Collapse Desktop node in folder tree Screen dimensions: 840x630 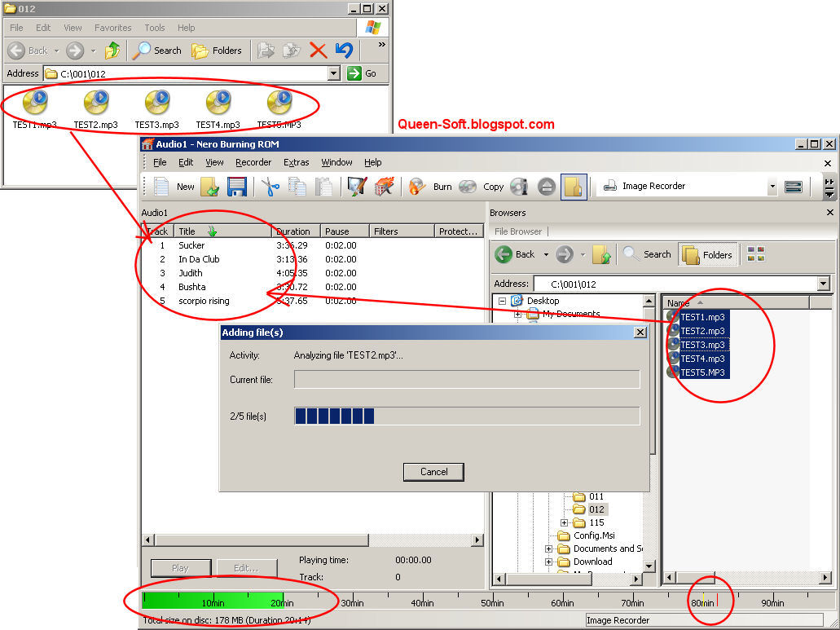502,301
